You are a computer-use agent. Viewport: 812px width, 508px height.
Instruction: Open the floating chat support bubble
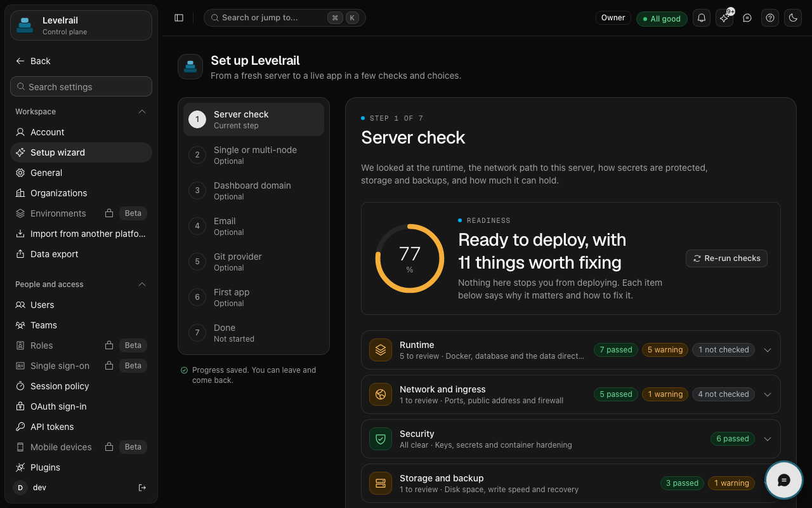coord(784,480)
